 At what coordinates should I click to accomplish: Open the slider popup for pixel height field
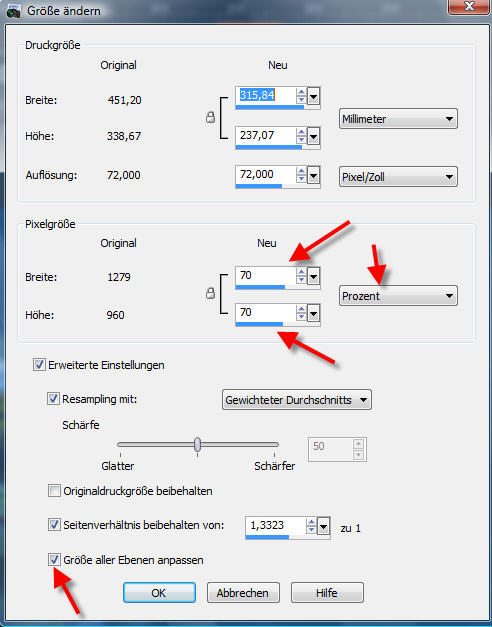pos(314,314)
